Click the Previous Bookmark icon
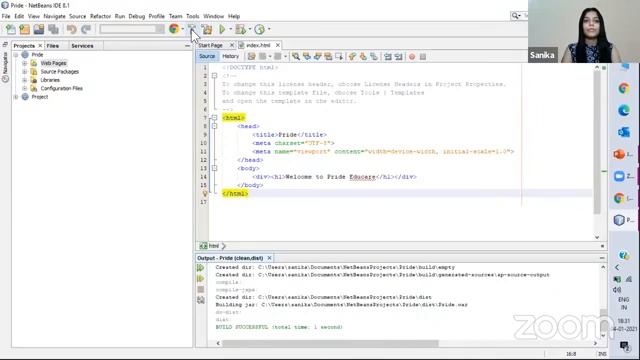 (x=352, y=56)
